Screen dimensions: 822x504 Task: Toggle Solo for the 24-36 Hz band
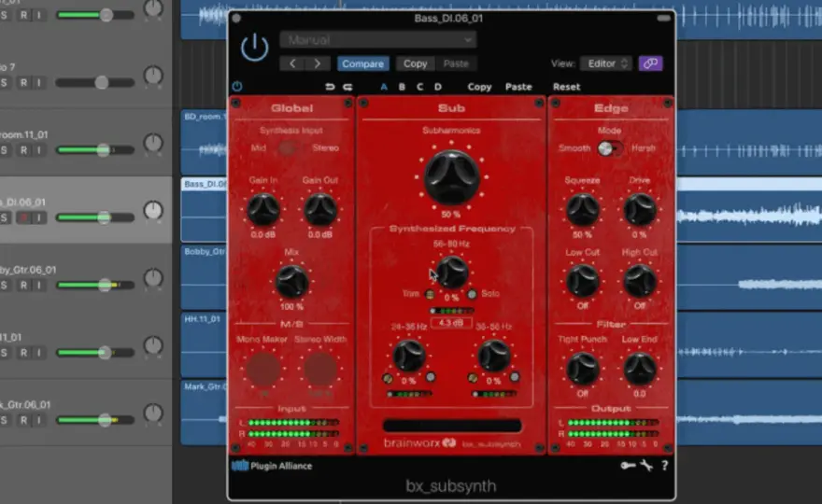point(431,377)
